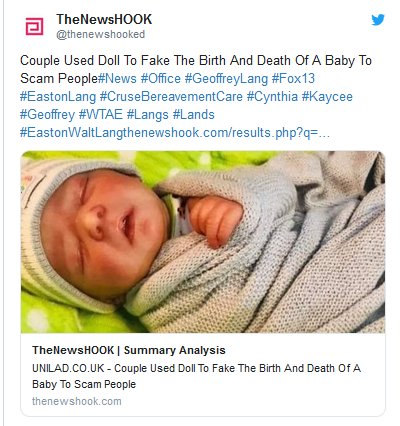This screenshot has width=400, height=426.
Task: Open TheNewsHOOK pink logo avatar
Action: pos(34,27)
